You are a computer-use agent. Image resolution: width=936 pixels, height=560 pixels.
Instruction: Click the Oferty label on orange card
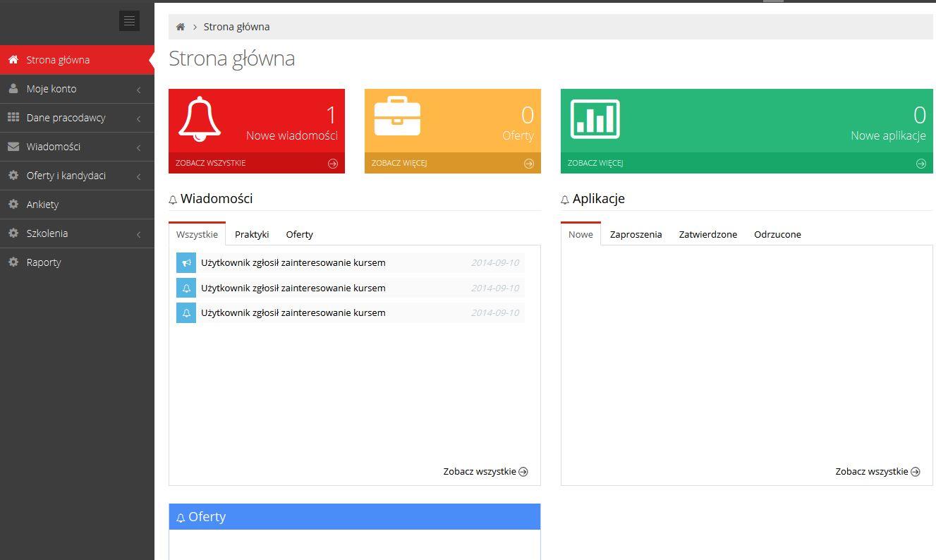pyautogui.click(x=518, y=135)
